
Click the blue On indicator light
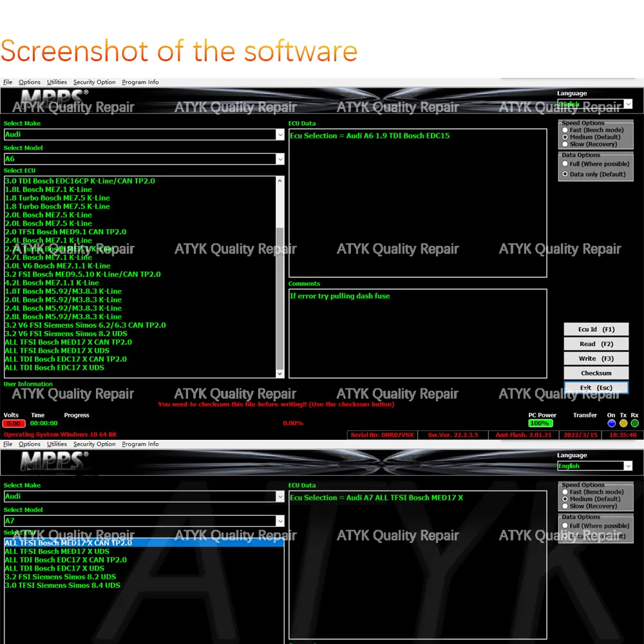coord(611,423)
